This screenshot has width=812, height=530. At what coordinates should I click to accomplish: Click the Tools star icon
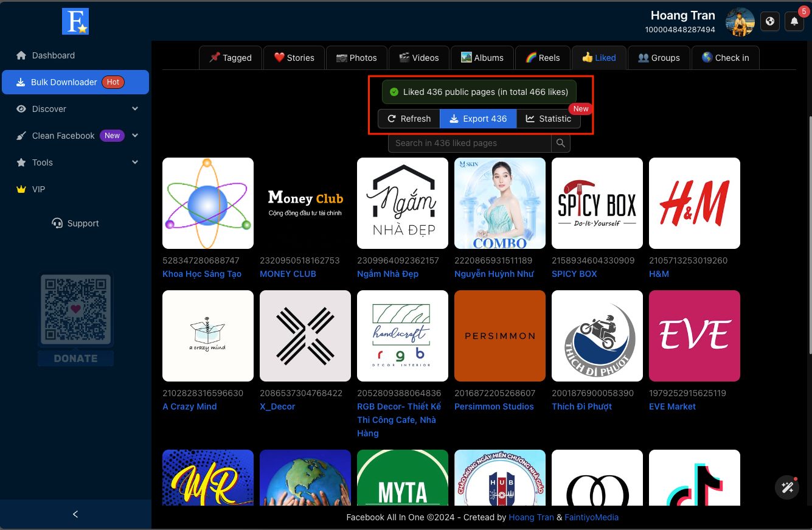tap(21, 162)
